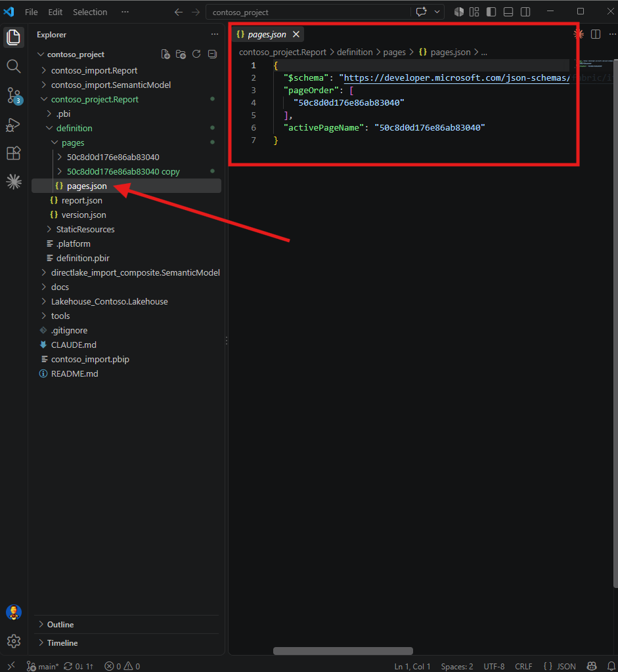Open the Edit menu
Viewport: 618px width, 672px height.
pos(55,12)
